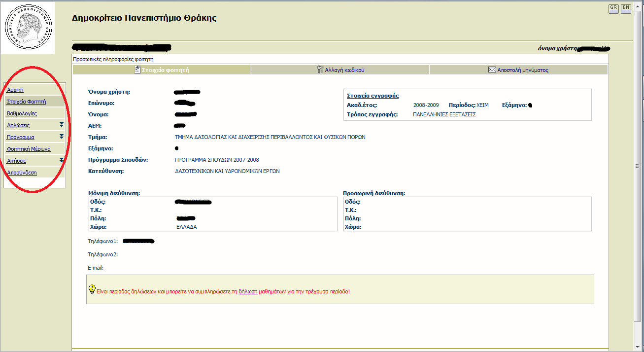644x352 pixels.
Task: Expand the Δηλώσεις submenu arrow
Action: click(x=62, y=125)
